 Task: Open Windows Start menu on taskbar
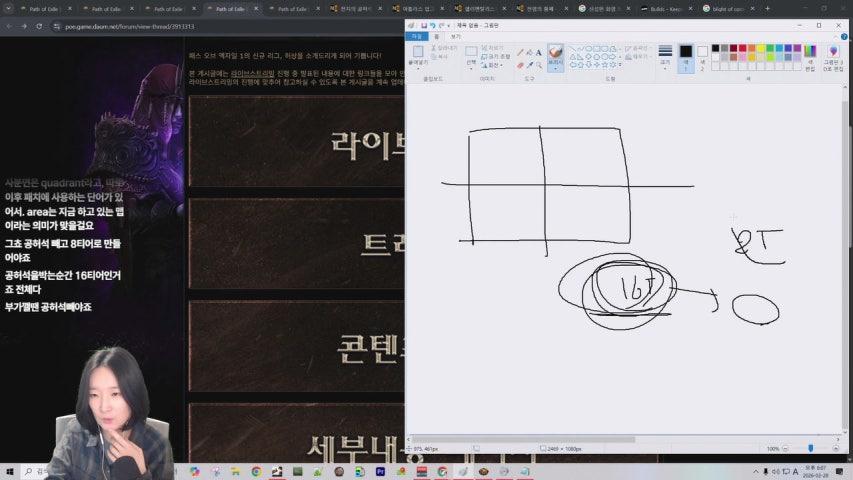click(10, 471)
